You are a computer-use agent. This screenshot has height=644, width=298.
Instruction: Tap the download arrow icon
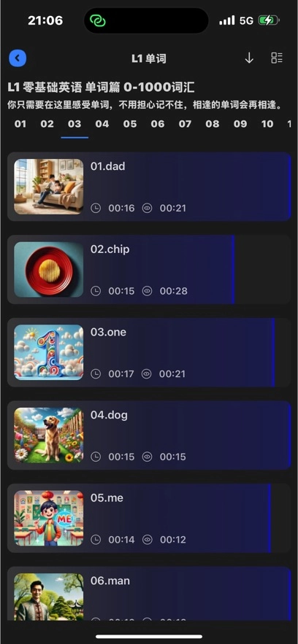(249, 58)
